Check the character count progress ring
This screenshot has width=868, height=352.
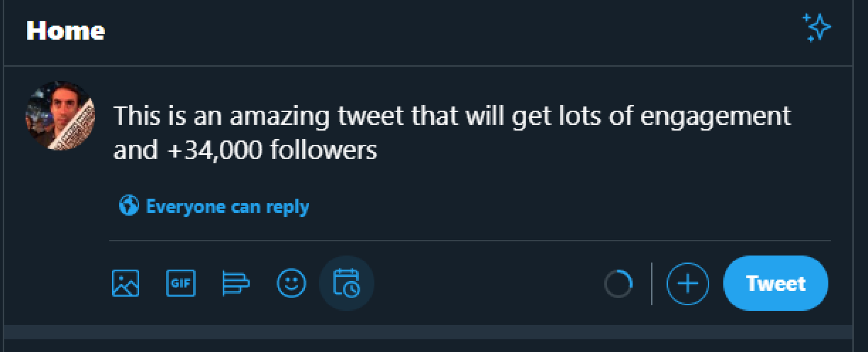[x=618, y=284]
